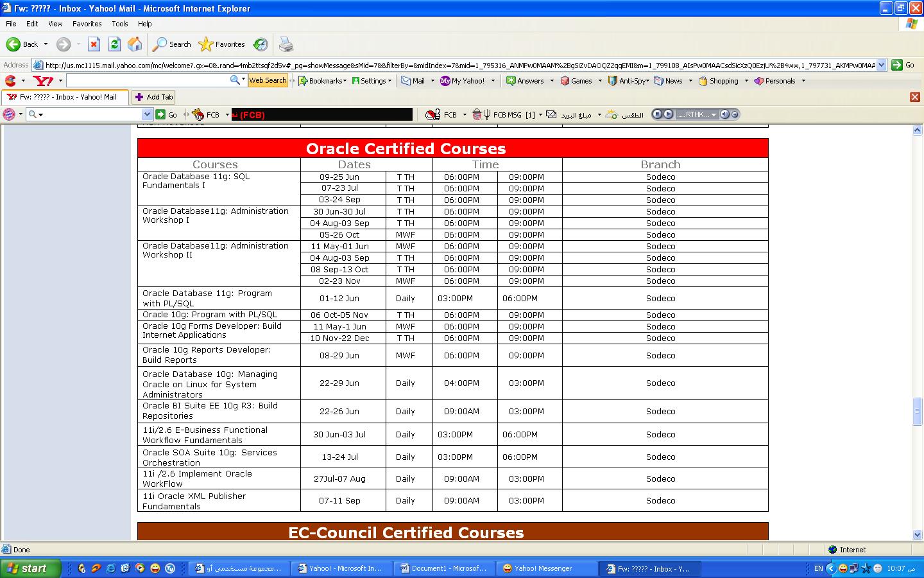The width and height of the screenshot is (924, 578).
Task: Stop the radio toolbar player
Action: pyautogui.click(x=656, y=114)
